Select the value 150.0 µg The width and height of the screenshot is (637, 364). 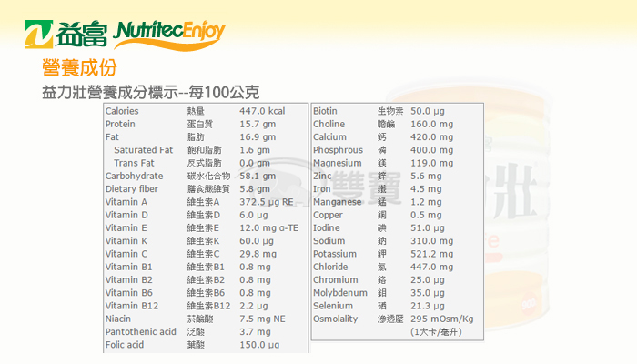click(x=259, y=345)
